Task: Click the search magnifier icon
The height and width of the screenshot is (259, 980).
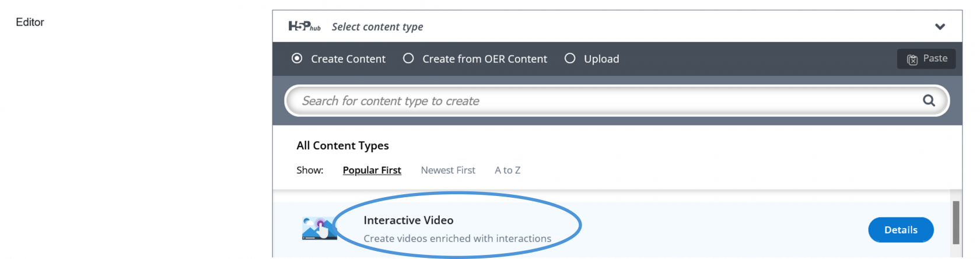Action: (x=929, y=100)
